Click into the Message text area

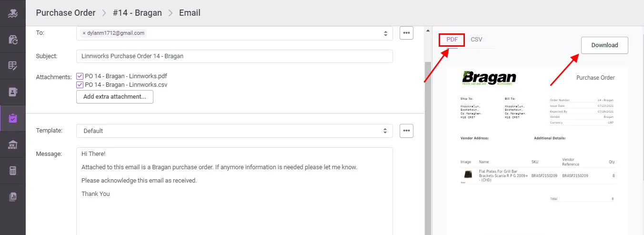(x=234, y=191)
